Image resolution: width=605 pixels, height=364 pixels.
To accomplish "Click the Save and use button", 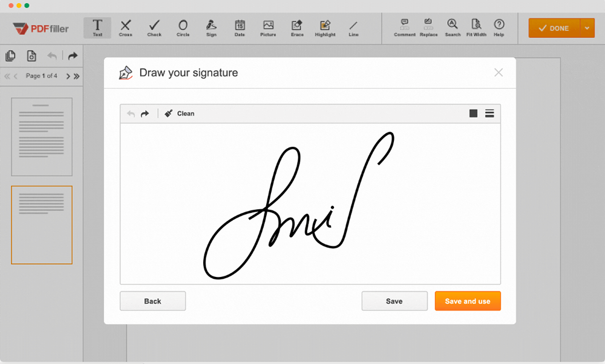I will 468,301.
